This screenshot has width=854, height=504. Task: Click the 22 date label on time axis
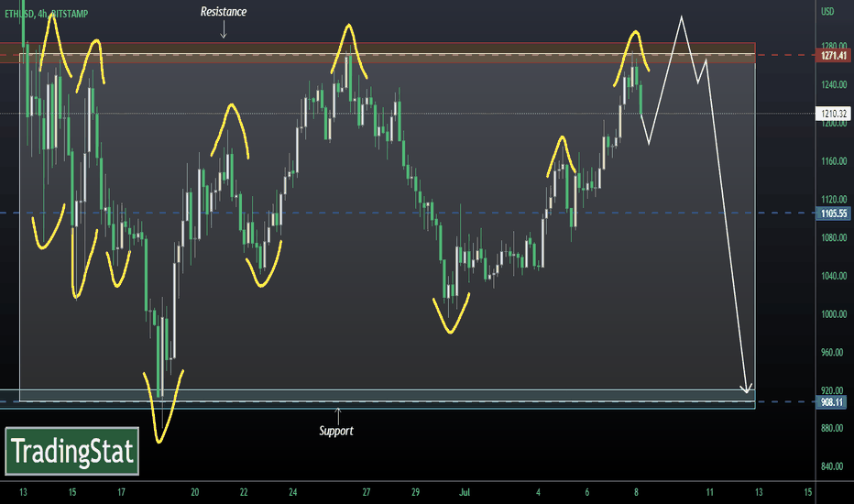click(244, 493)
